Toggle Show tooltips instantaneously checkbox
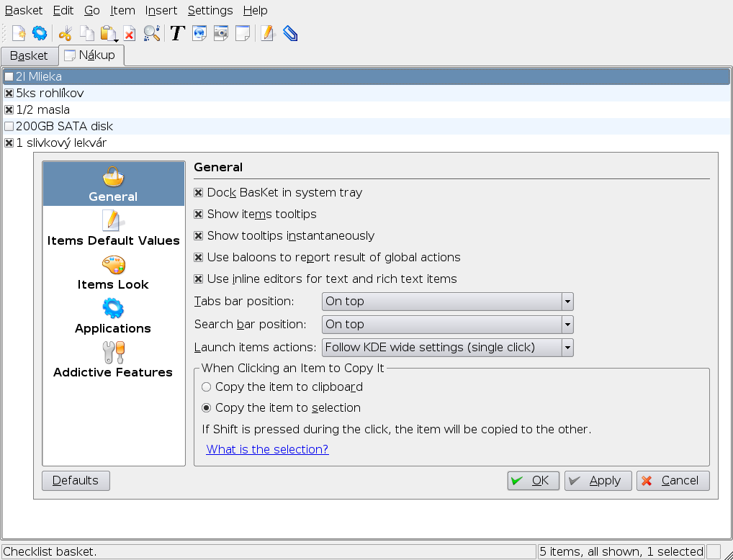 [x=199, y=236]
